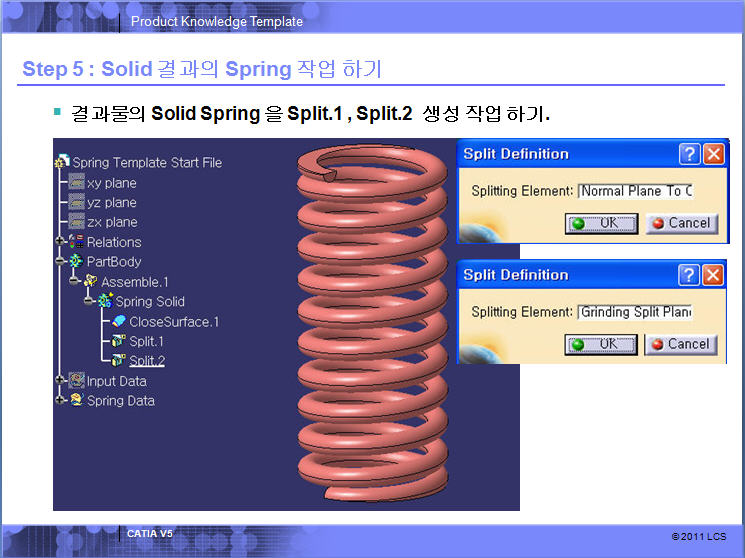
Task: Click the Spring Template Start File root icon
Action: pos(63,163)
